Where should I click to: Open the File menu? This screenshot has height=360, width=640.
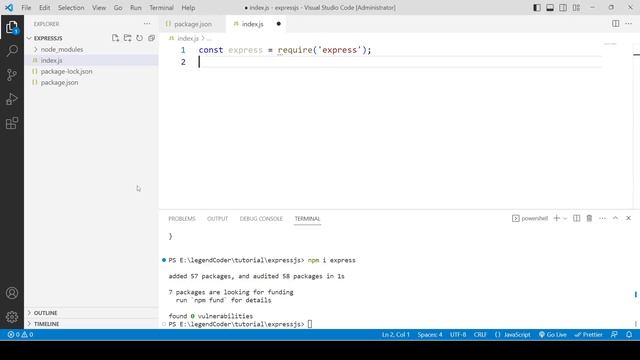[26, 8]
